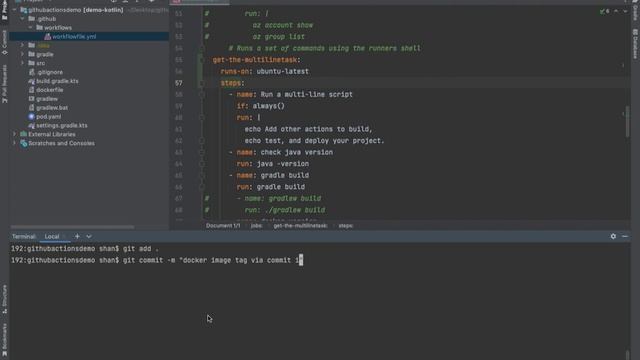Click 'get-the-multilinetask' breadcrumb
This screenshot has width=640, height=360.
300,225
